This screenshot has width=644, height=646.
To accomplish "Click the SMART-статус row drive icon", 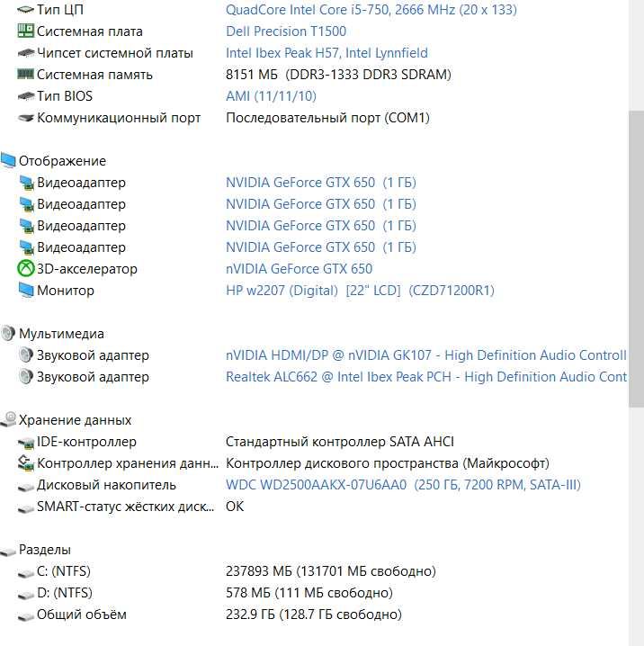I will pos(25,508).
